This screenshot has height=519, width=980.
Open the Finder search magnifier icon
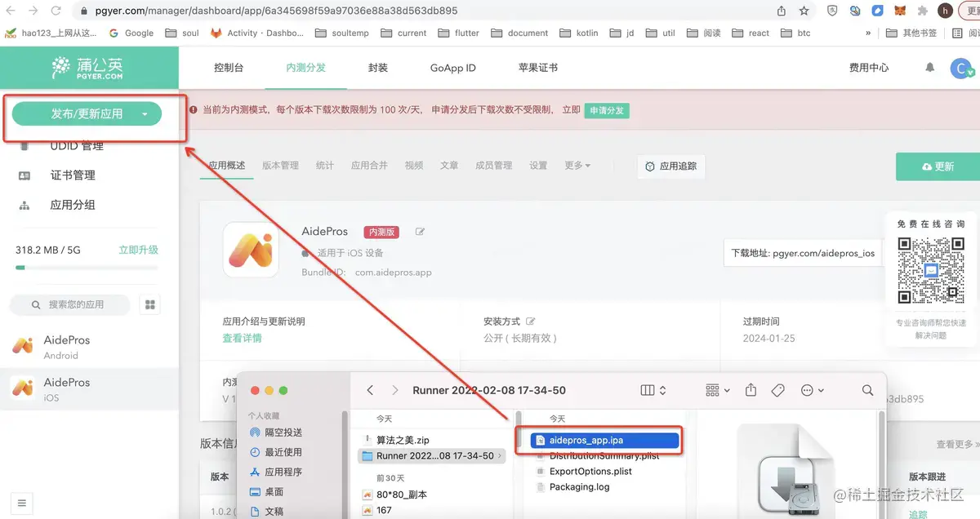[x=867, y=390]
